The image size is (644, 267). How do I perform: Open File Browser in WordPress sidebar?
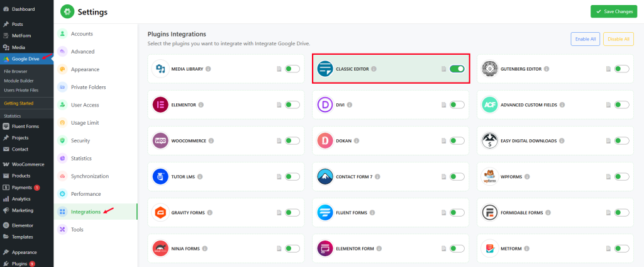(16, 71)
